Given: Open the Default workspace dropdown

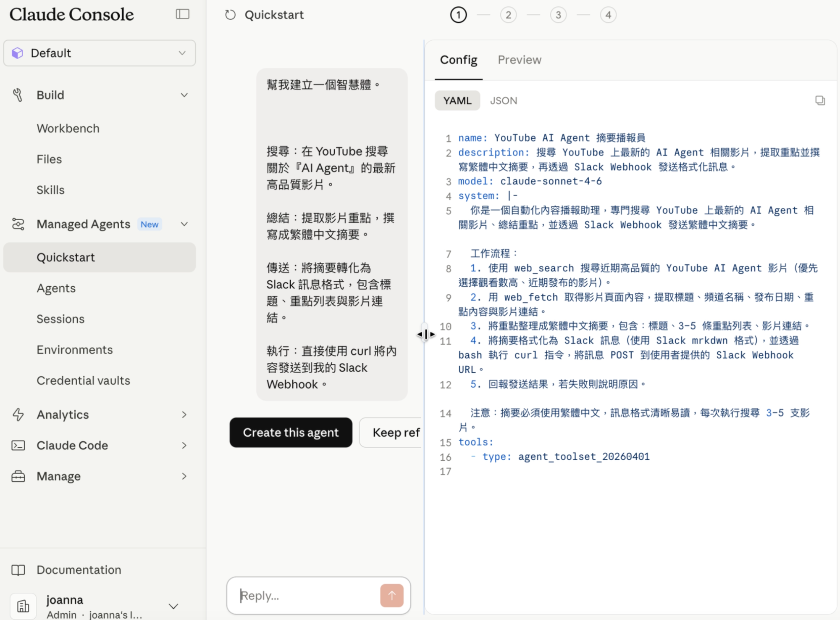Looking at the screenshot, I should (x=100, y=53).
